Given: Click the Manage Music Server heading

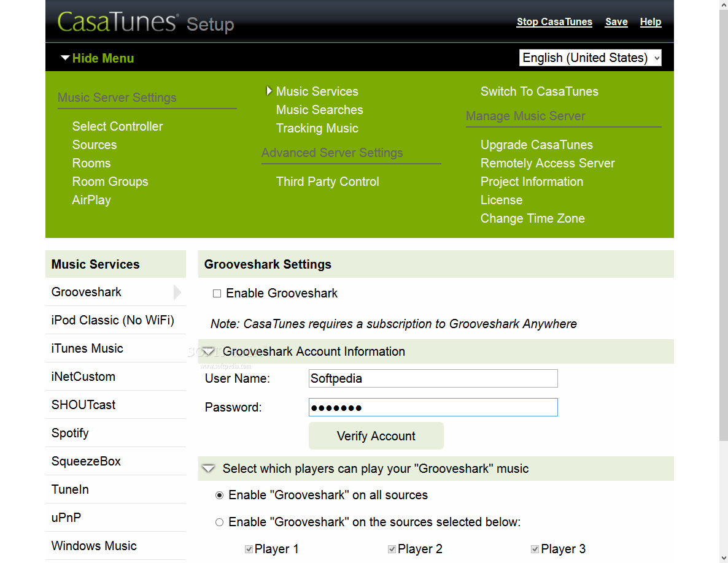Looking at the screenshot, I should coord(525,116).
